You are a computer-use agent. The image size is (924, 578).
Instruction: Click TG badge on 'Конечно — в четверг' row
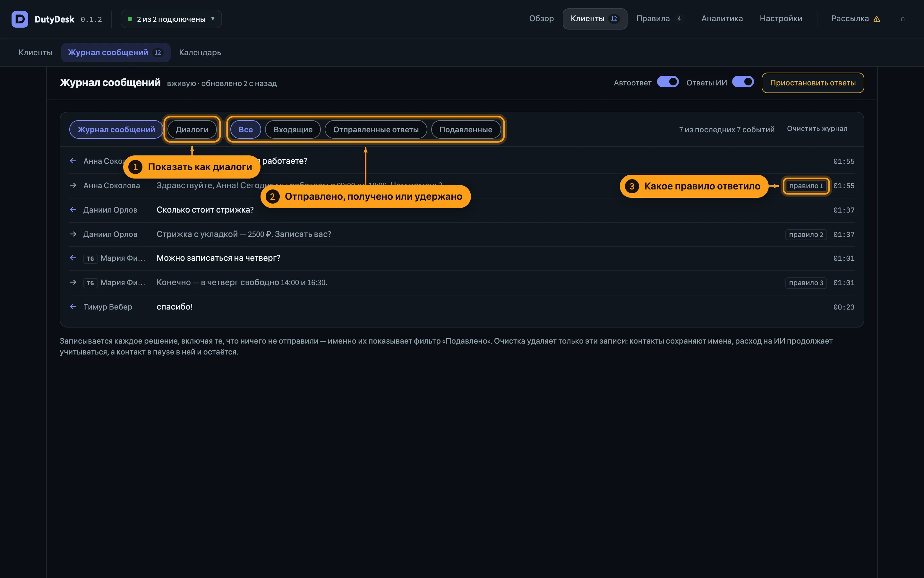90,283
